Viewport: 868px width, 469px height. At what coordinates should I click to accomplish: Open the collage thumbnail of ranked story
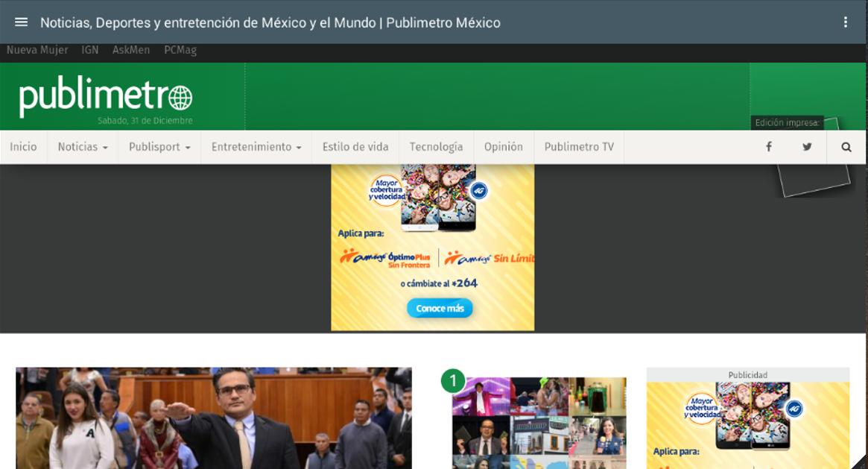click(x=539, y=423)
